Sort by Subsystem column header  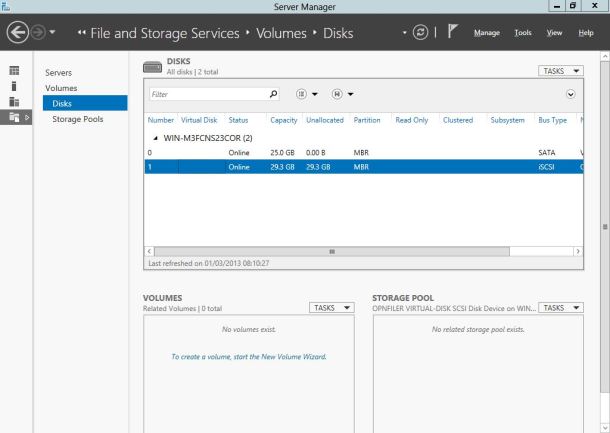tap(507, 120)
